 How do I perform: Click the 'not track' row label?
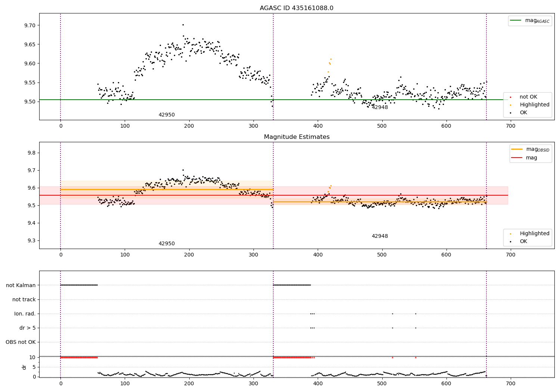pyautogui.click(x=24, y=300)
